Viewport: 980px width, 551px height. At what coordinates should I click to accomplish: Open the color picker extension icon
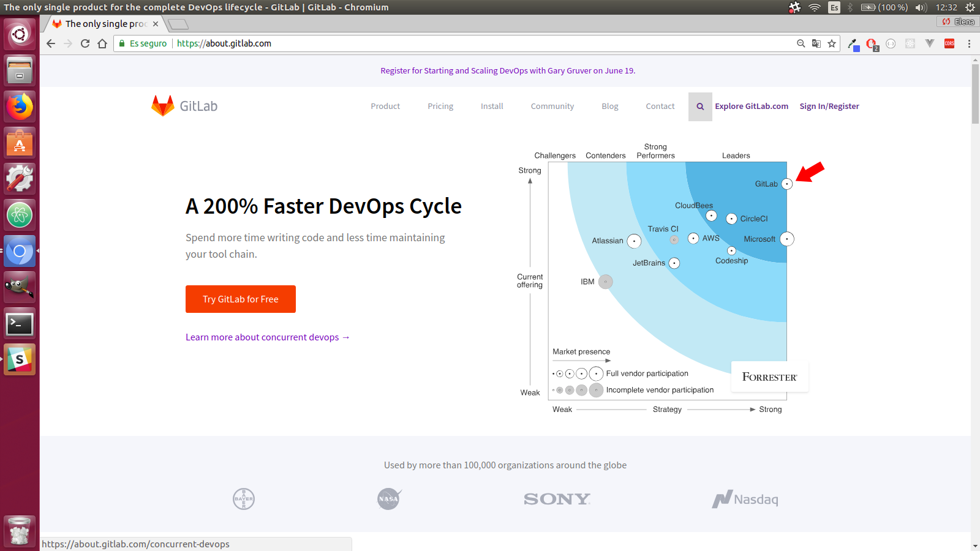[853, 44]
